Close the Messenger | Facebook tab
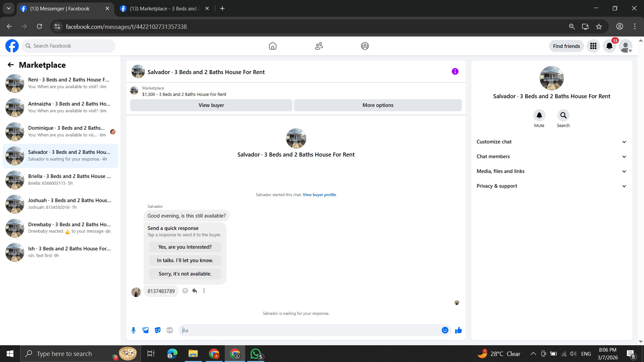The height and width of the screenshot is (362, 644). click(107, 8)
